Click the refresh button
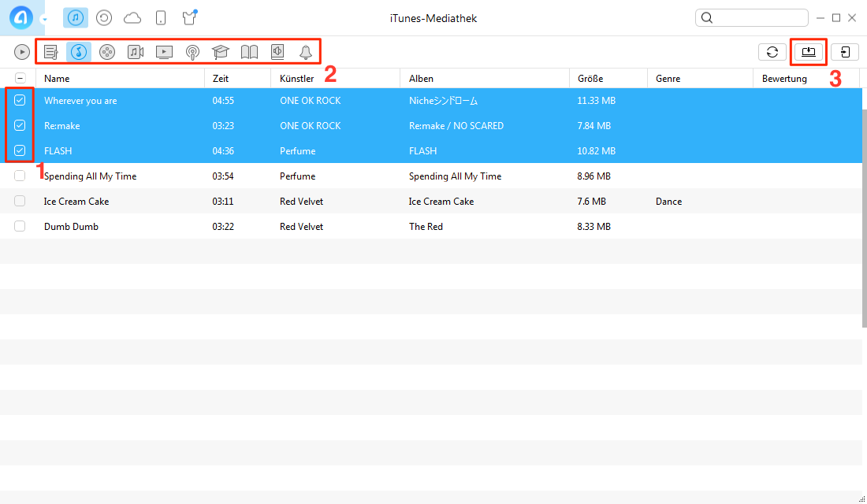This screenshot has width=867, height=504. click(x=772, y=52)
